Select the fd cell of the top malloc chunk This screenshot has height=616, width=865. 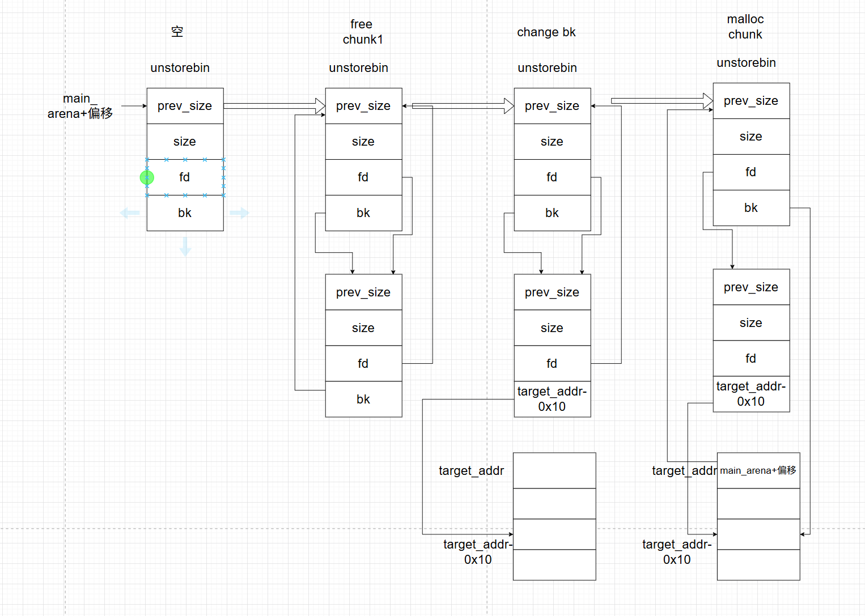pyautogui.click(x=751, y=172)
